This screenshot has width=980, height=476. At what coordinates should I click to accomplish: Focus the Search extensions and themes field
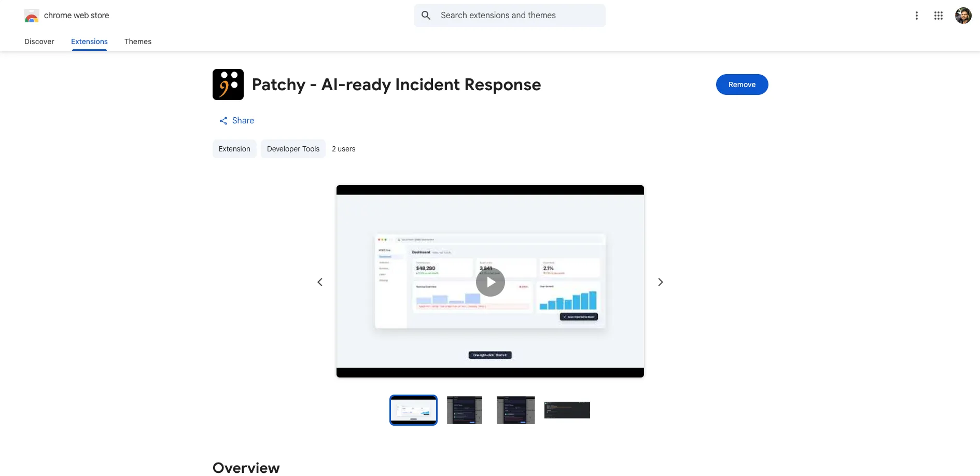(510, 16)
